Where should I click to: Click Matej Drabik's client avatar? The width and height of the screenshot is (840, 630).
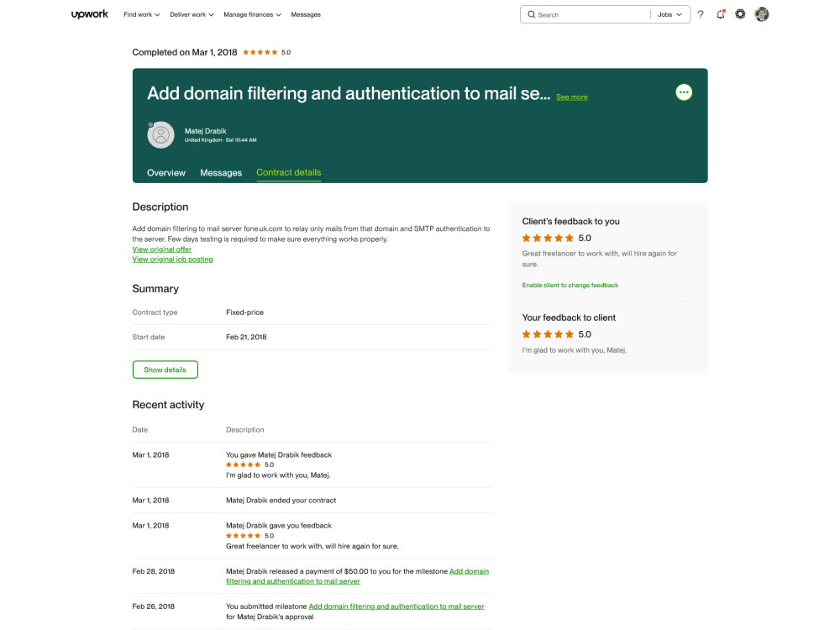[160, 134]
